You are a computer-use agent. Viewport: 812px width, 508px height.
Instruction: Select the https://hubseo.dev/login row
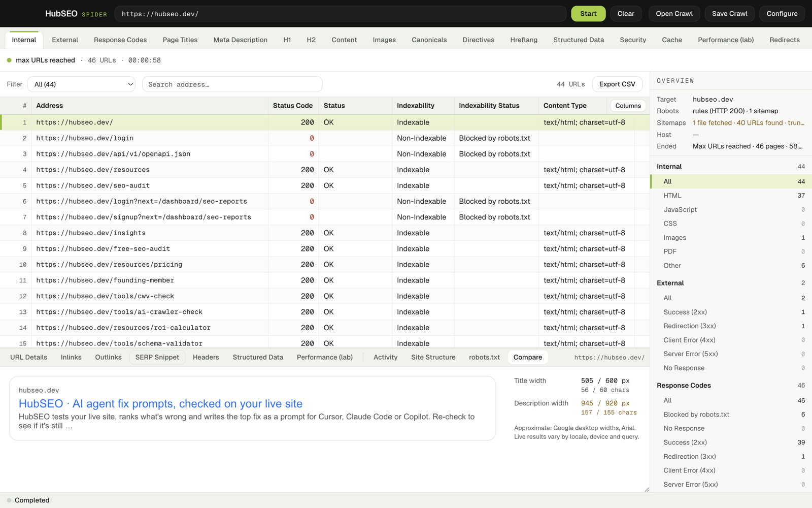pos(325,138)
